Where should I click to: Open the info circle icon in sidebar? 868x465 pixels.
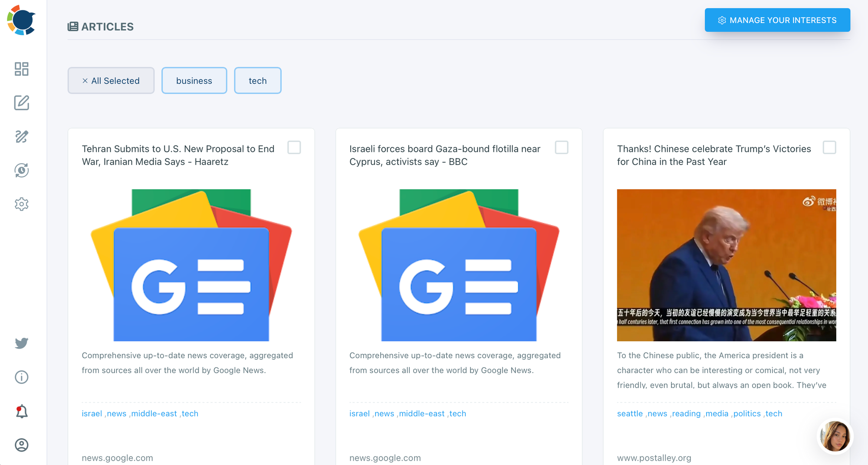click(x=22, y=377)
